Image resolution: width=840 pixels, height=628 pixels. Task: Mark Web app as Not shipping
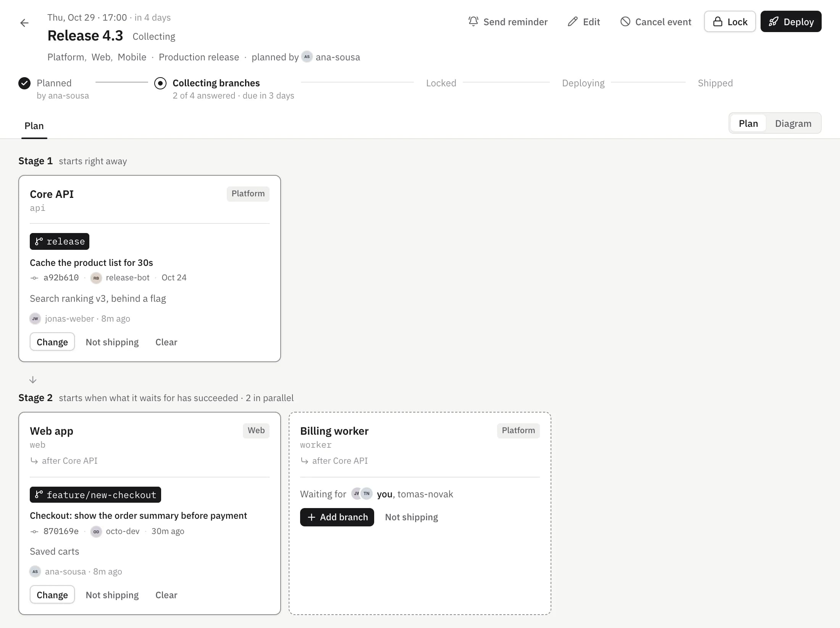(112, 595)
